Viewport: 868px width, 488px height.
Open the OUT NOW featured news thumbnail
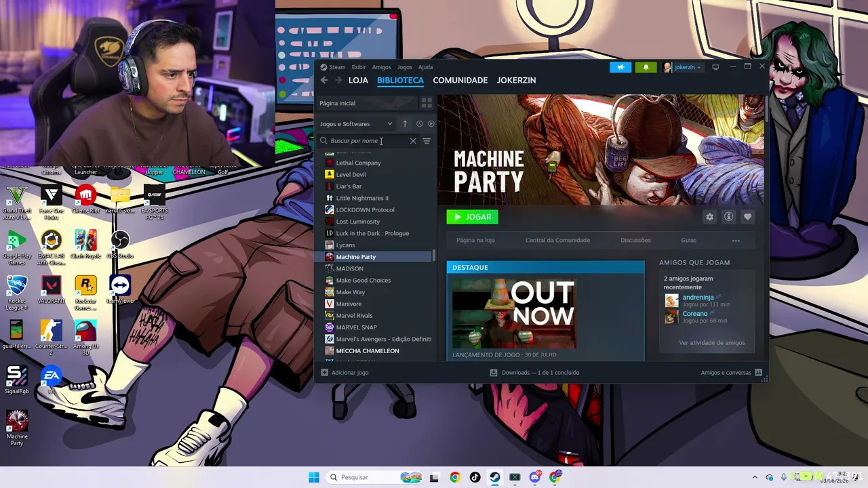point(515,314)
